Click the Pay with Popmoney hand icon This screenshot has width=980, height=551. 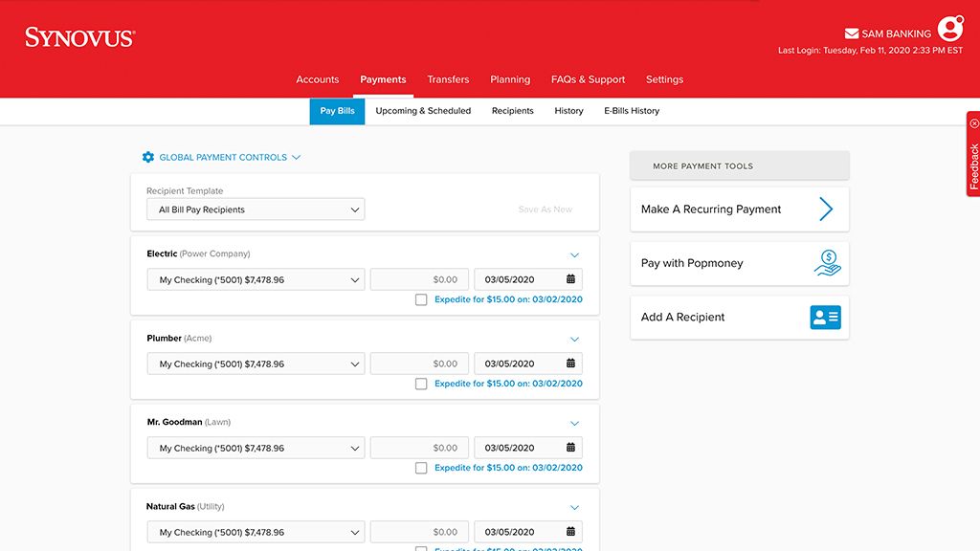[826, 263]
